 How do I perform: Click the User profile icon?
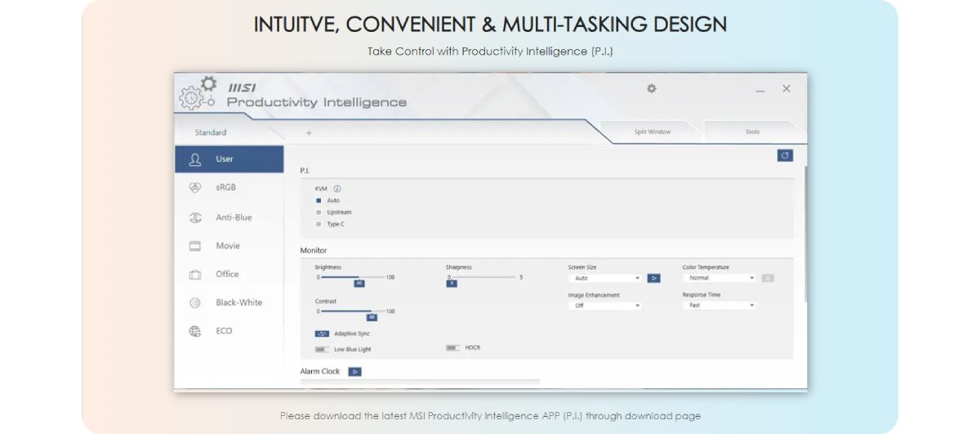195,159
